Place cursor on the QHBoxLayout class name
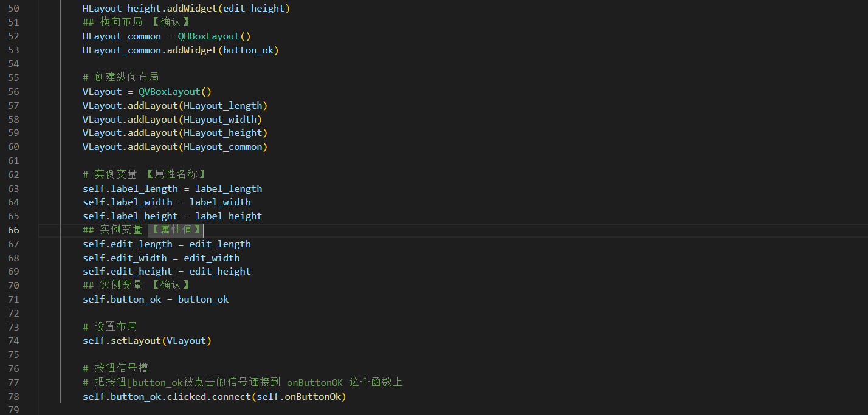The width and height of the screenshot is (868, 415). 208,36
